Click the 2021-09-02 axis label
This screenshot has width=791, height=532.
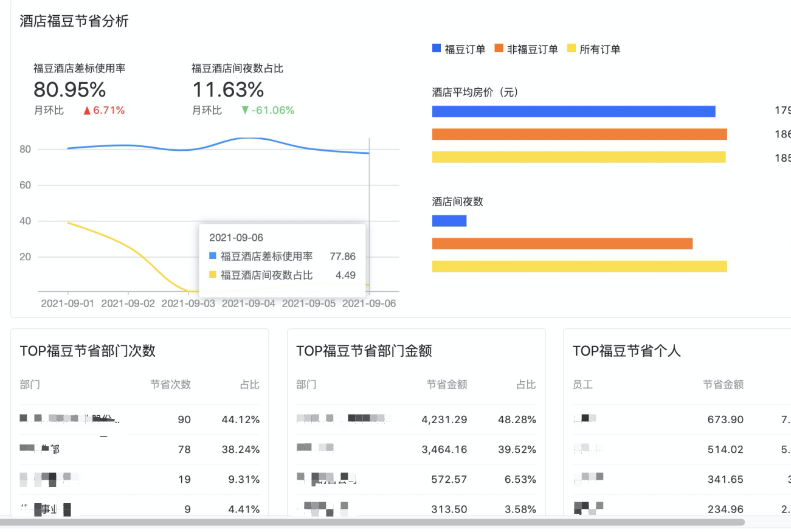128,303
